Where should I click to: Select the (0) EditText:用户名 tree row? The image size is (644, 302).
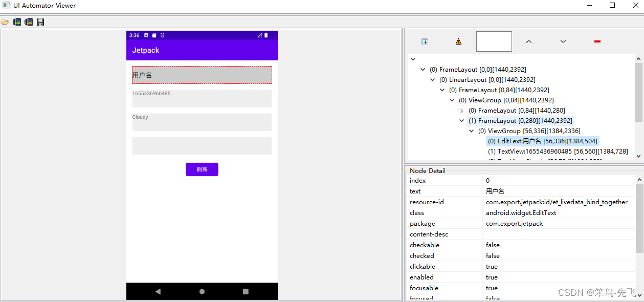pyautogui.click(x=542, y=141)
